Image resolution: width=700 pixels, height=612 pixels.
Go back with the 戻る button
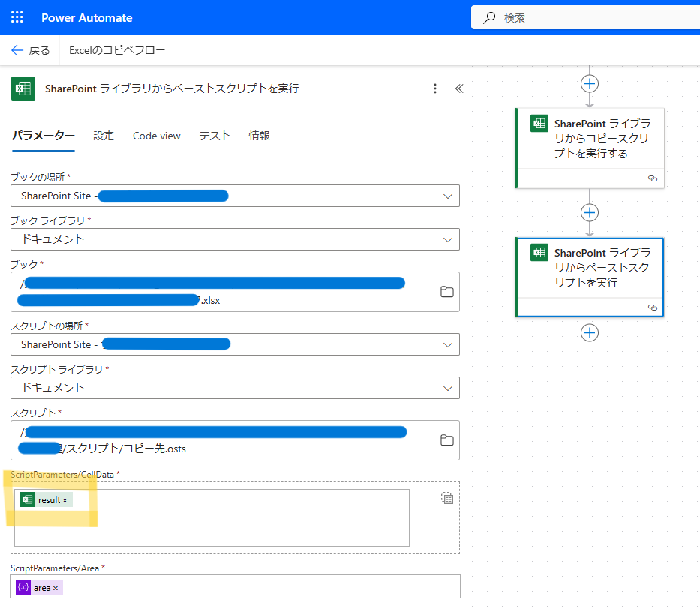coord(30,50)
